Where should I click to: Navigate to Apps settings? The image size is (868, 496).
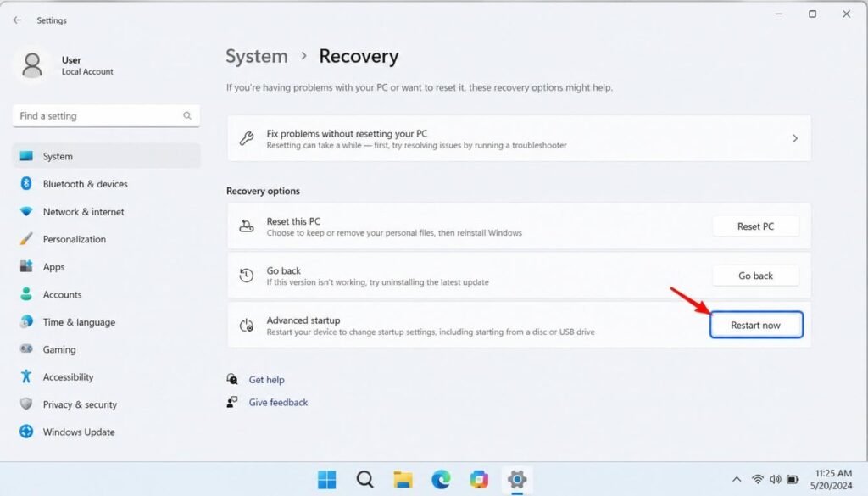[x=106, y=267]
